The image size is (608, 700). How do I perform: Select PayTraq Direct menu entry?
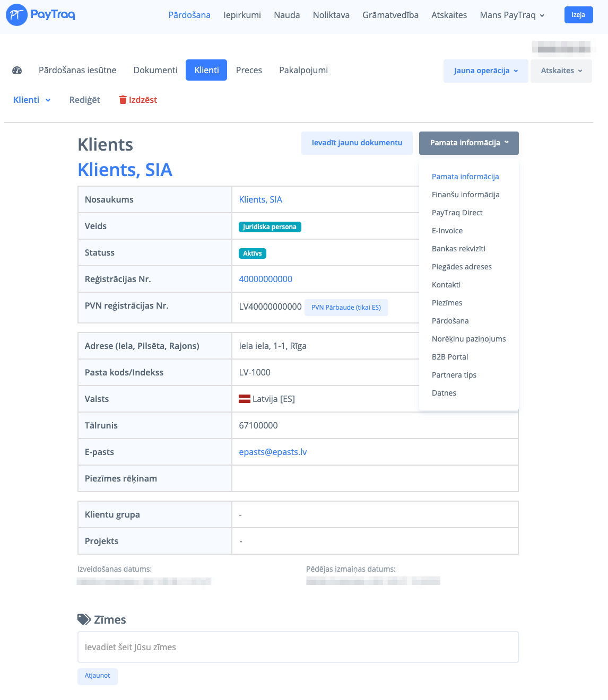coord(457,213)
